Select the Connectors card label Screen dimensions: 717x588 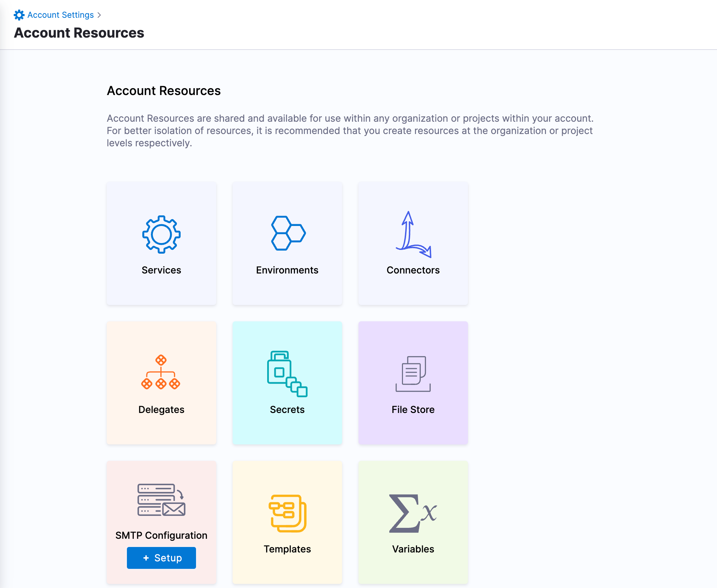(x=413, y=270)
